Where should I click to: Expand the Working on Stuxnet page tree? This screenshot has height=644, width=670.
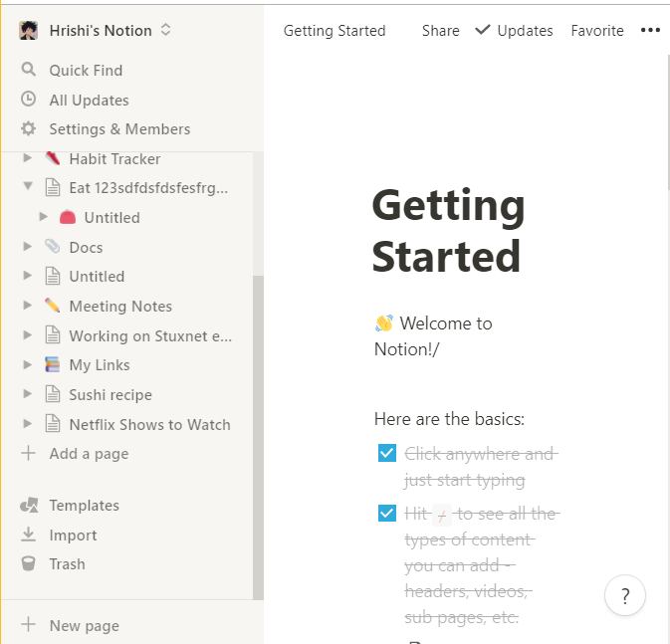(27, 335)
